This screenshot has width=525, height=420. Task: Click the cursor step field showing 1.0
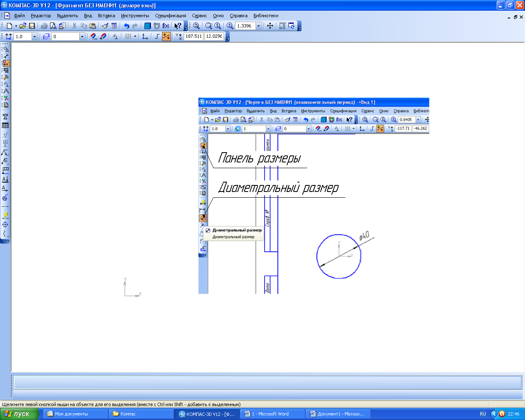[x=23, y=37]
